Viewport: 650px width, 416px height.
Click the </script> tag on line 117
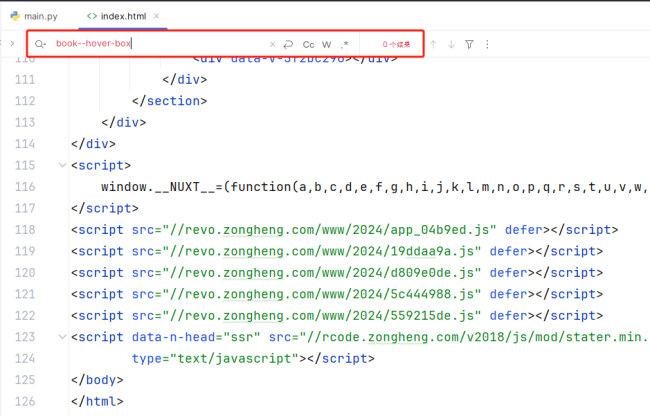104,208
